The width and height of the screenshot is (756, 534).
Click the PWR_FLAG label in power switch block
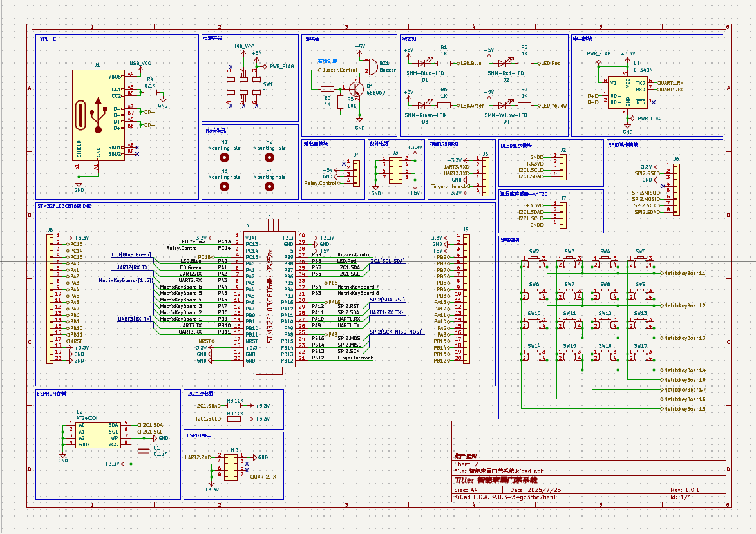click(x=280, y=66)
